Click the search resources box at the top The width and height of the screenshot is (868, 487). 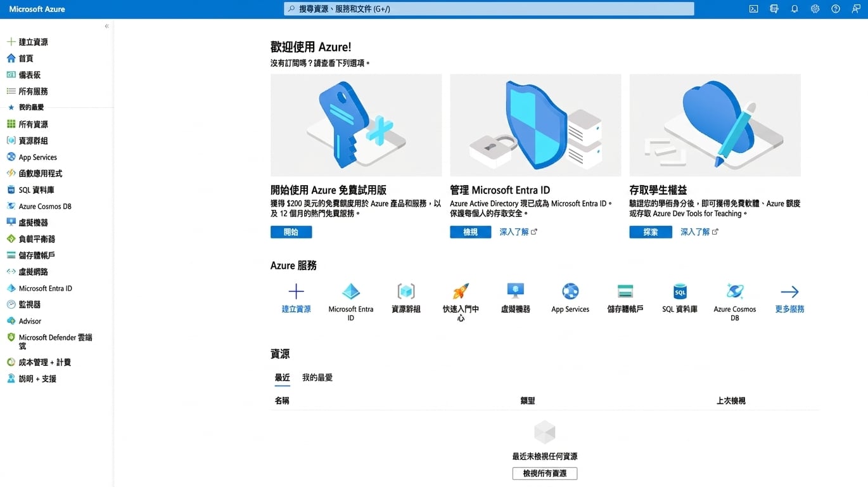click(488, 9)
